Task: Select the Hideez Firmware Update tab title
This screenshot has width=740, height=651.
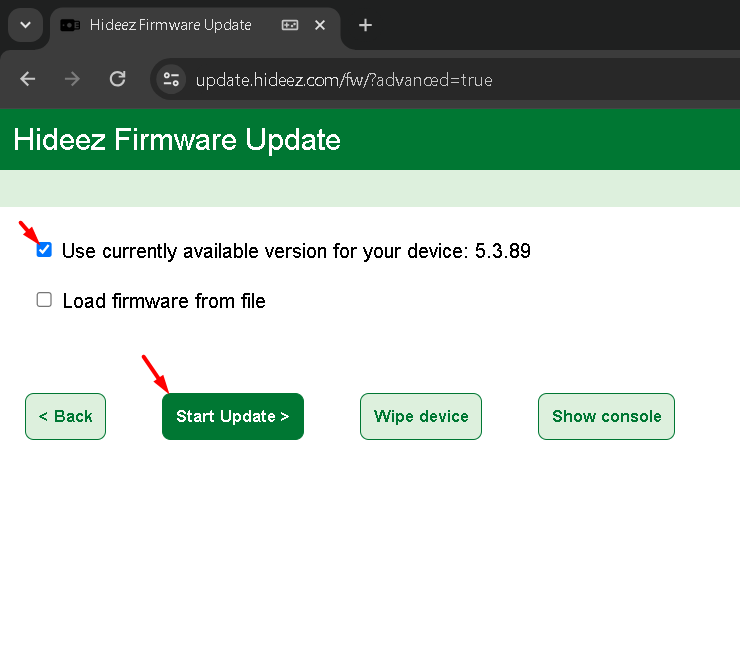Action: 170,25
